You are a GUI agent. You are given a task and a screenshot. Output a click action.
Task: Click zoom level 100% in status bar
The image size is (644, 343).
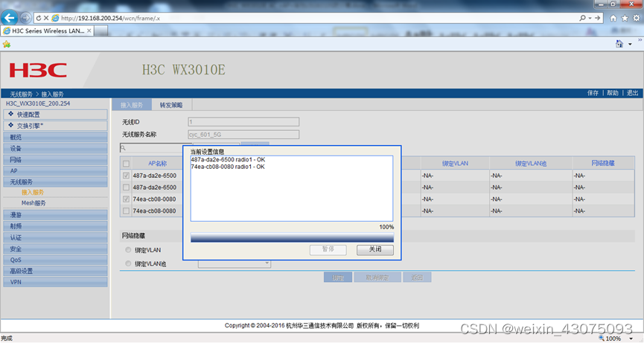[x=613, y=339]
